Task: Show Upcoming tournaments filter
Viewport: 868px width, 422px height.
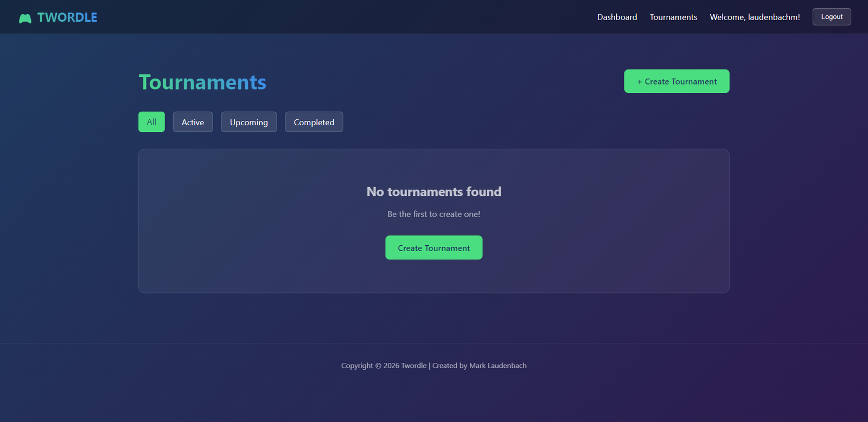Action: point(248,122)
